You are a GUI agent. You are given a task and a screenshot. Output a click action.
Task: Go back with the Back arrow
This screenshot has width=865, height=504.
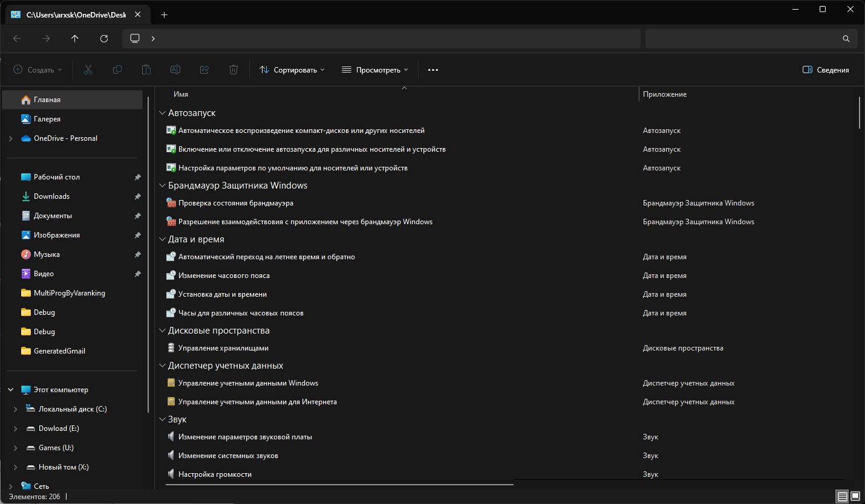(x=17, y=38)
